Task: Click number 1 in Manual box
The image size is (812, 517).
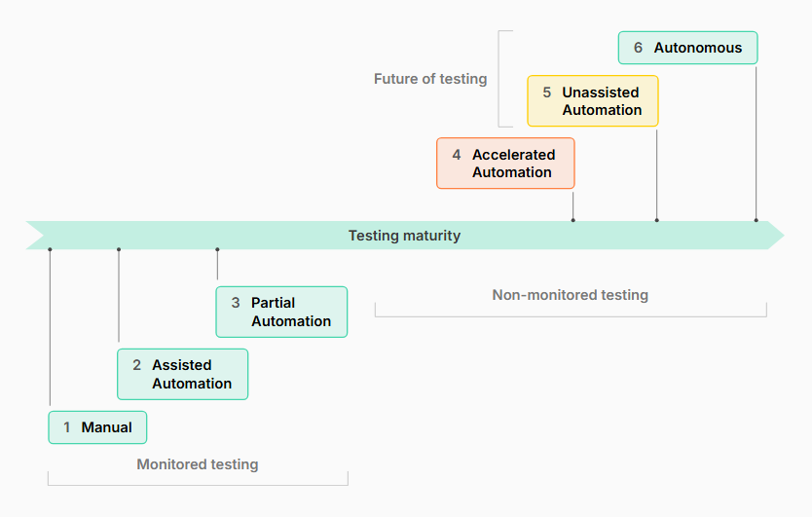Action: click(67, 427)
